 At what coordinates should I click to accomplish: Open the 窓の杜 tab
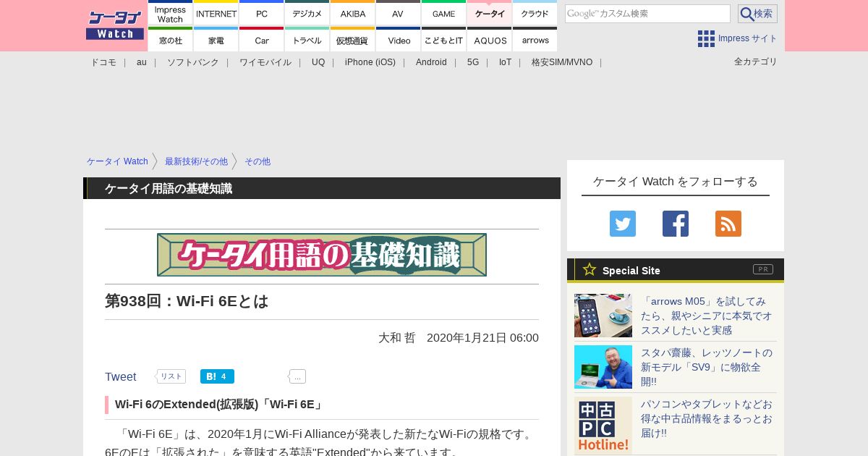coord(171,39)
